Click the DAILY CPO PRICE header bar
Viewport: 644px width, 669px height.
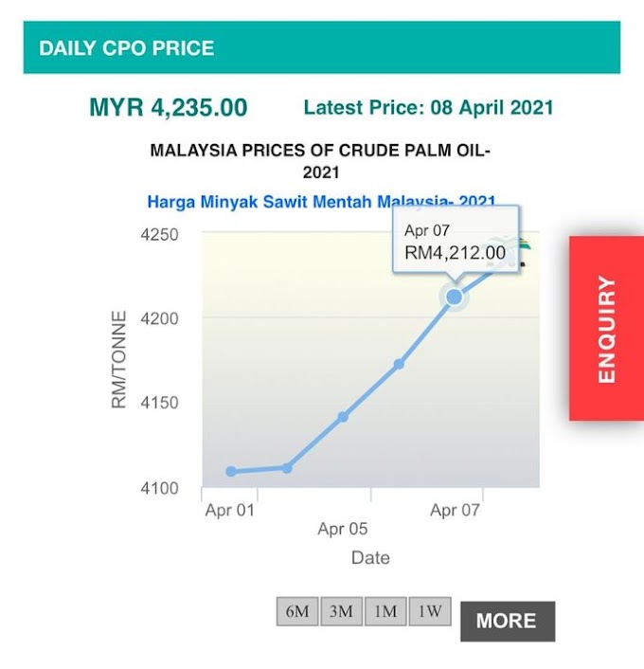click(322, 47)
